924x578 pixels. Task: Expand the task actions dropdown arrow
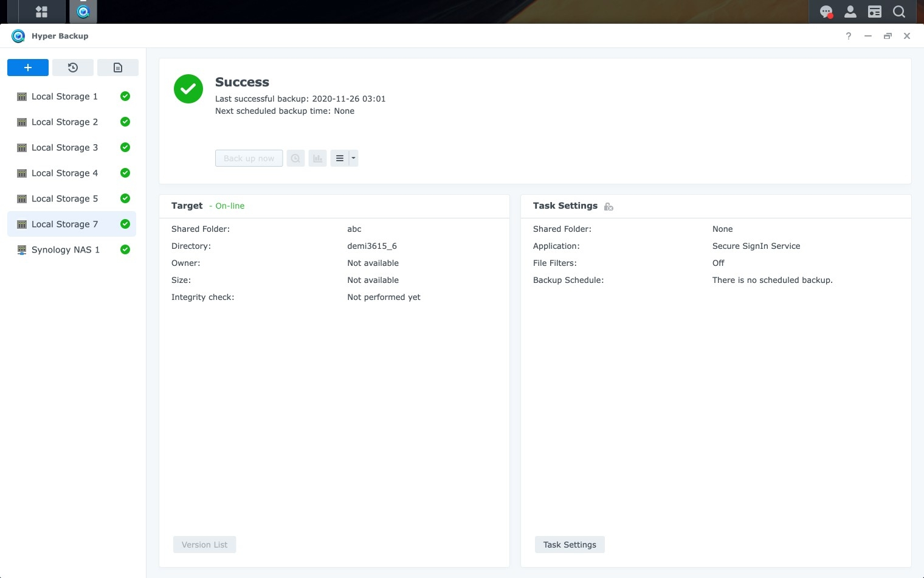coord(352,158)
